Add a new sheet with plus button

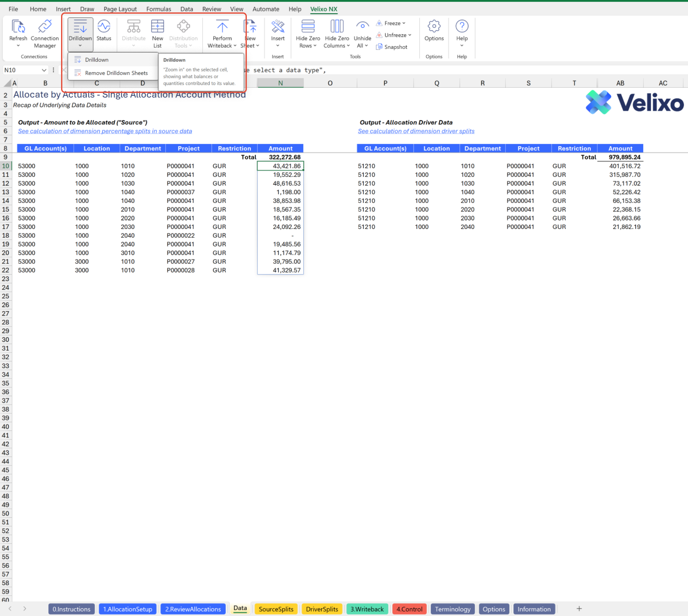[579, 609]
